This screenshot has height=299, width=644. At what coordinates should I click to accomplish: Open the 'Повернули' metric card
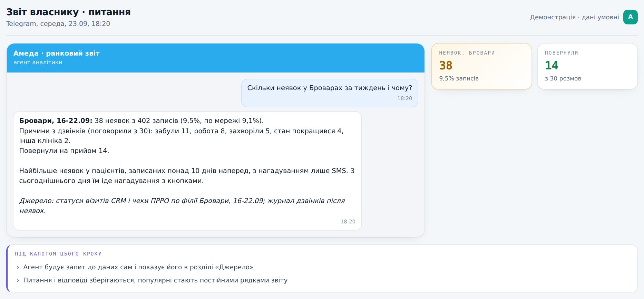[x=587, y=66]
